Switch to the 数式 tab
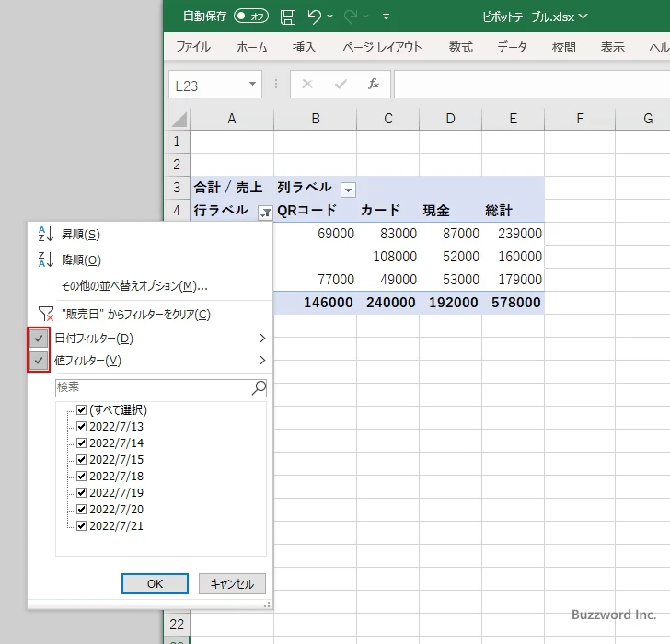This screenshot has width=670, height=644. coord(460,47)
